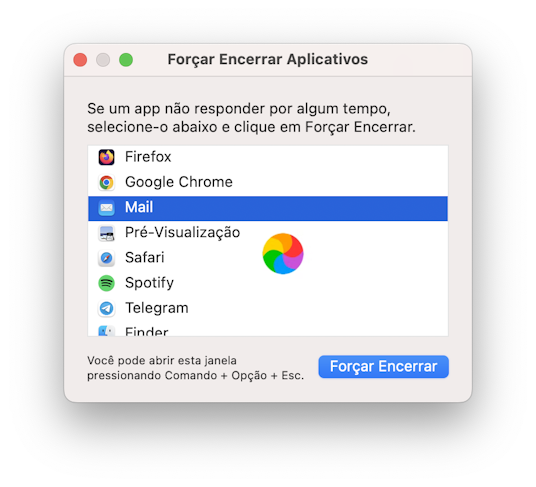Select Spotify from the app list
The height and width of the screenshot is (487, 536).
click(x=268, y=283)
